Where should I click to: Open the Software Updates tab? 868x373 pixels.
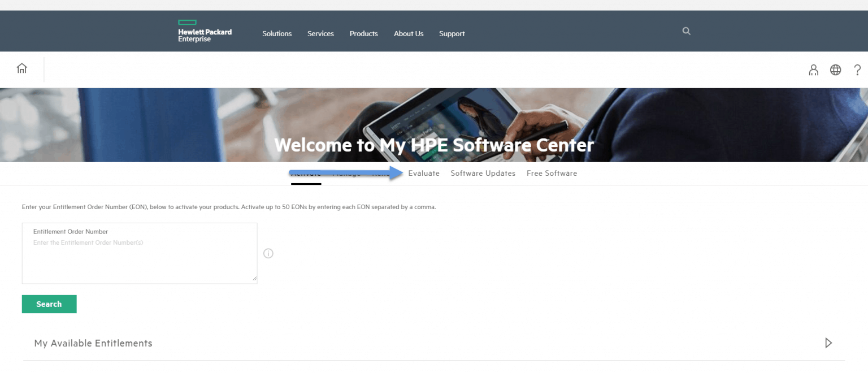[x=483, y=173]
